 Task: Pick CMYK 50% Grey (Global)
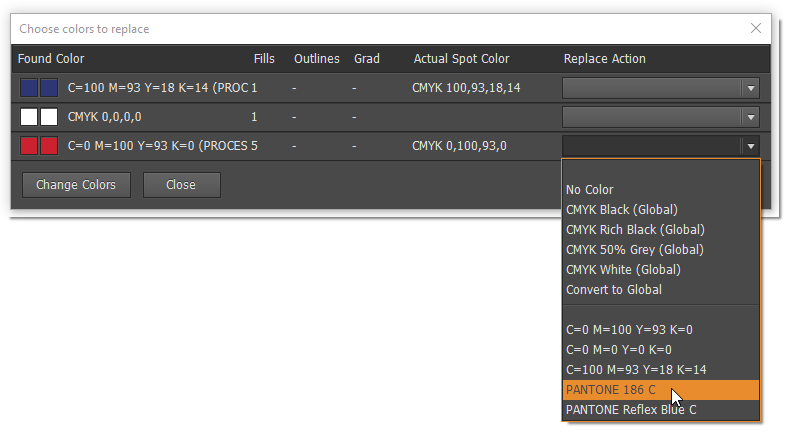click(634, 249)
